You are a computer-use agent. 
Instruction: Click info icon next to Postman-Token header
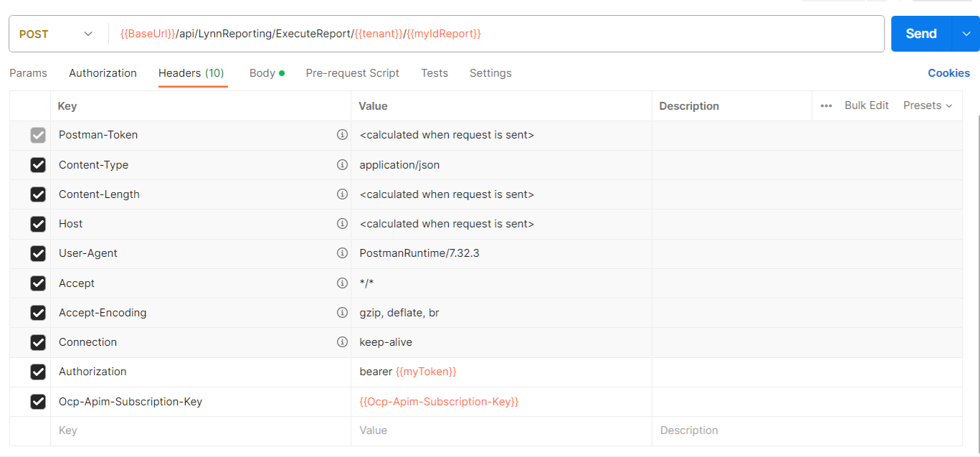[x=342, y=135]
